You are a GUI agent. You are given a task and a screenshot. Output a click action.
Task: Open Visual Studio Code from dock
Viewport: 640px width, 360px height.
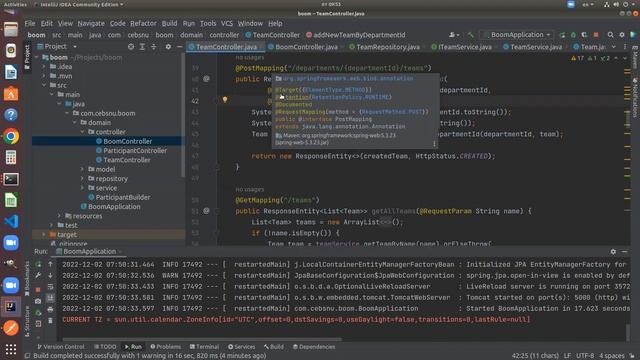point(11,221)
